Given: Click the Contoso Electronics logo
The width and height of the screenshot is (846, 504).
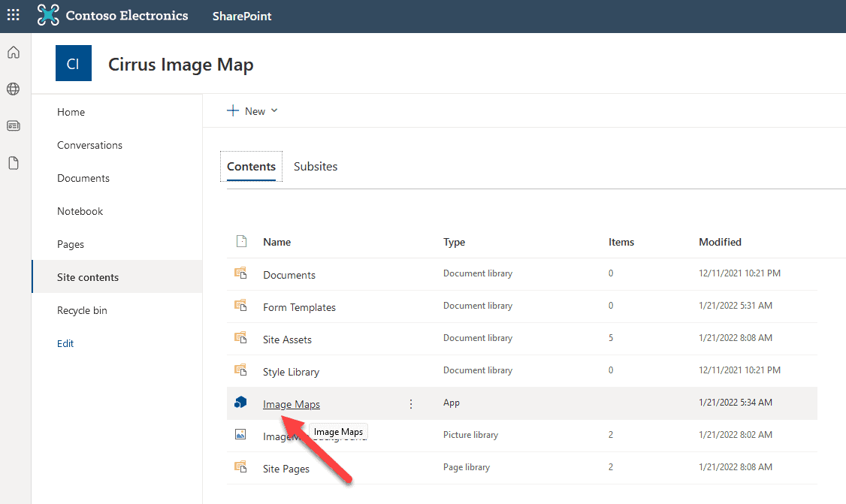Looking at the screenshot, I should point(113,15).
